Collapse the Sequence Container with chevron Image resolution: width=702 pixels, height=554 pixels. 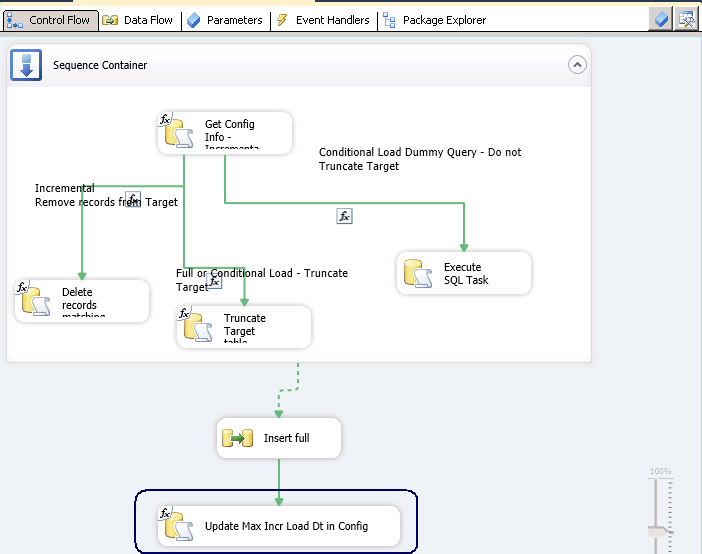pyautogui.click(x=577, y=65)
